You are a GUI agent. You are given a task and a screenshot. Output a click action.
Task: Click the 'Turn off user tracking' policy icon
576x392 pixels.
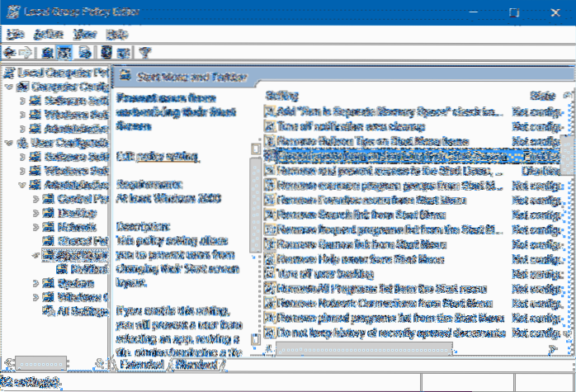pos(269,273)
